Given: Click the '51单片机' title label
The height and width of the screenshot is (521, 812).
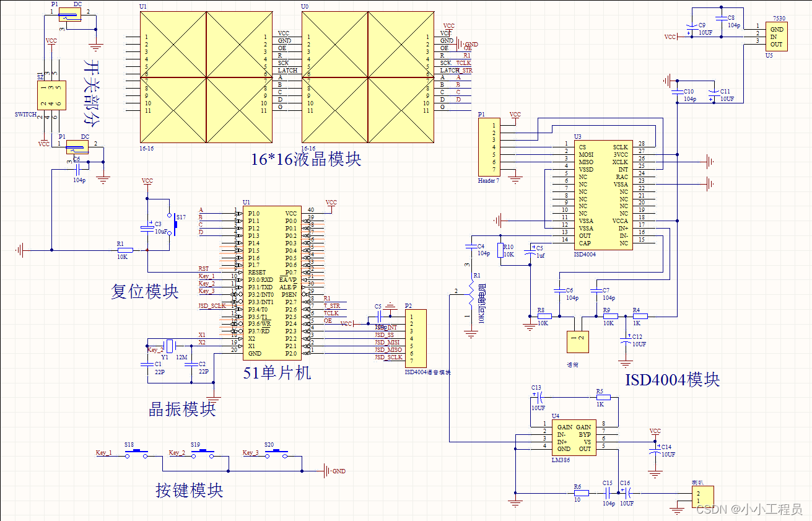Looking at the screenshot, I should point(277,373).
